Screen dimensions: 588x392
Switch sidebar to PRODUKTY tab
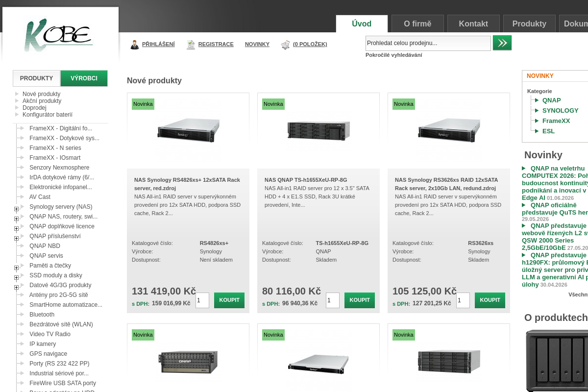tap(36, 78)
